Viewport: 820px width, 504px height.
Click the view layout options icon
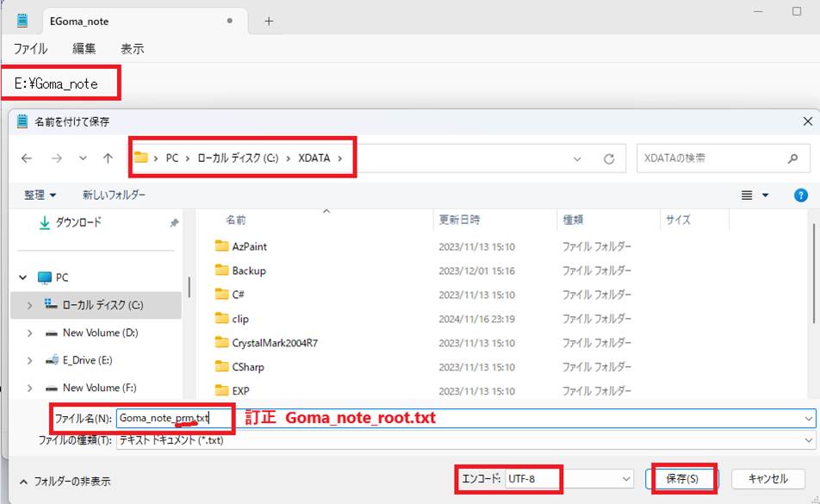(x=748, y=196)
